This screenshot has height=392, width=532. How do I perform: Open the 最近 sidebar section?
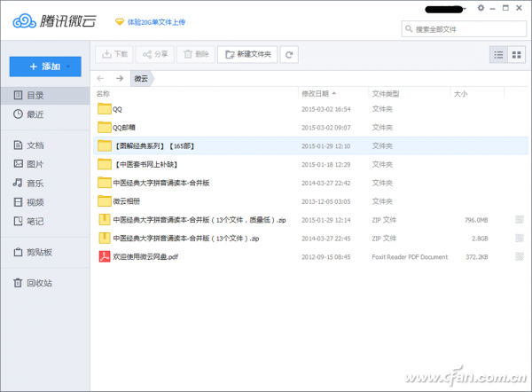pyautogui.click(x=45, y=114)
